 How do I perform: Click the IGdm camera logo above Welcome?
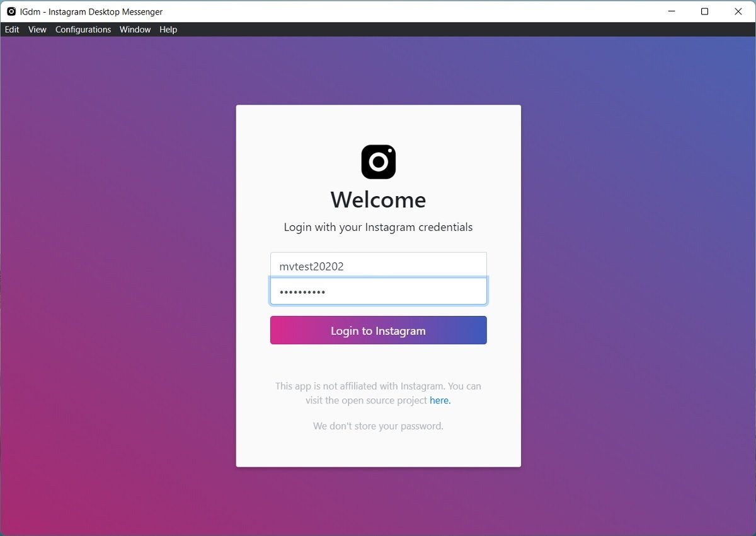point(379,162)
